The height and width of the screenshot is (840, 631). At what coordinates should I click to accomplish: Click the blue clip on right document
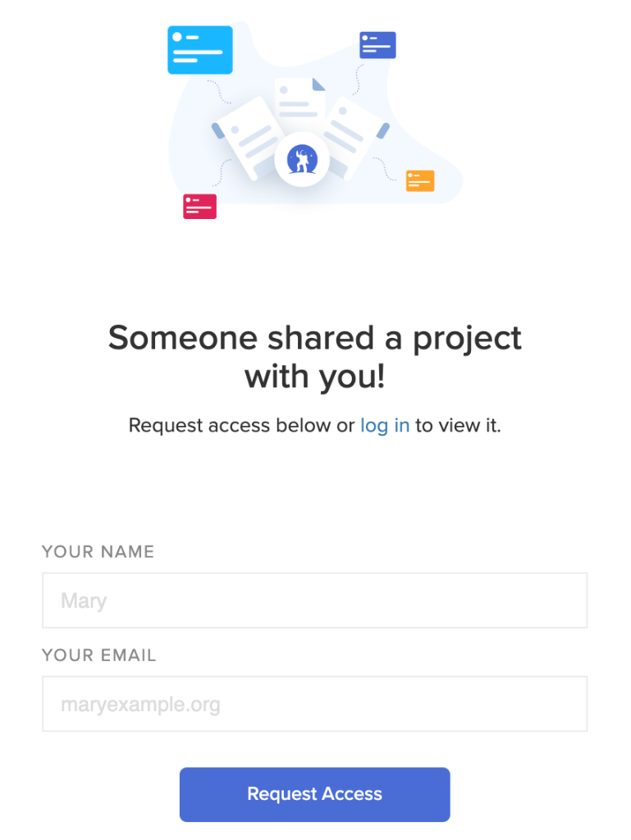tap(382, 131)
